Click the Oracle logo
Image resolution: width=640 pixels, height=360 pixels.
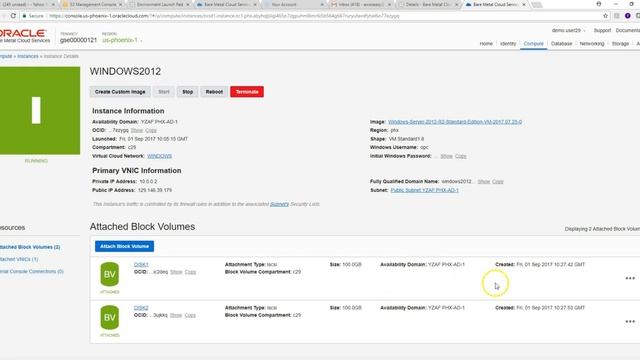point(23,33)
